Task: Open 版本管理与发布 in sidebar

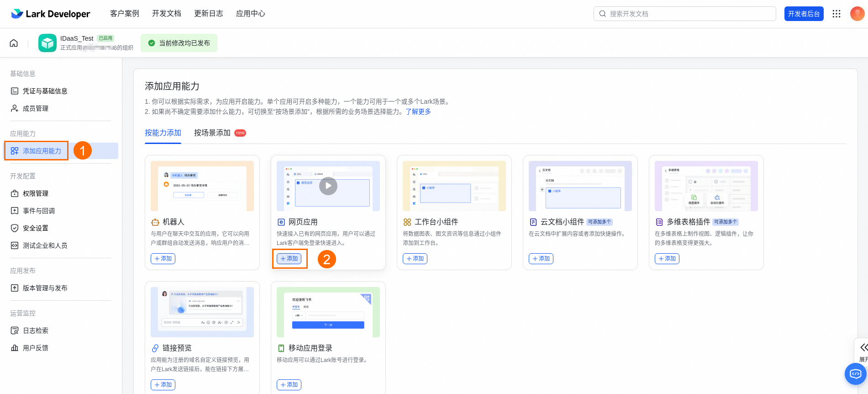Action: pyautogui.click(x=45, y=288)
